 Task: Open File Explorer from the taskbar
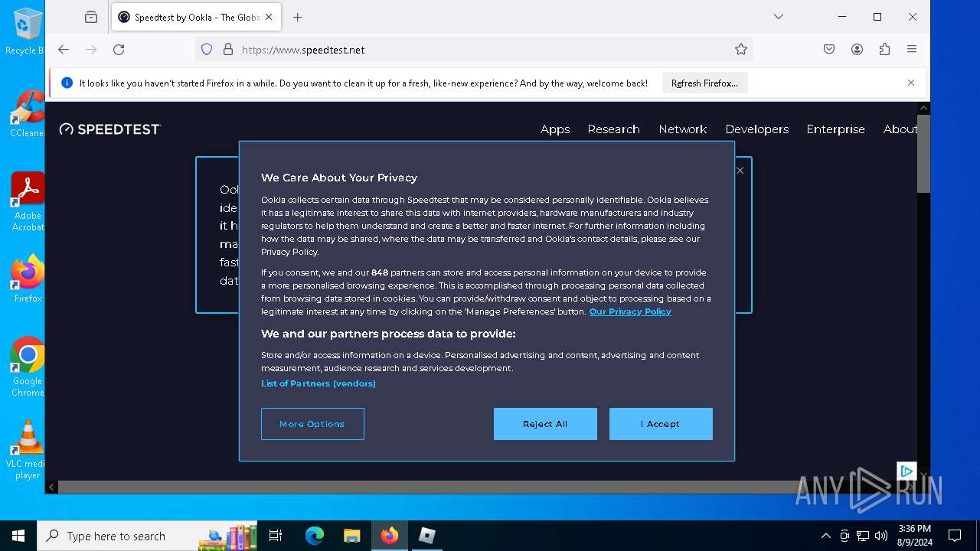[x=351, y=536]
